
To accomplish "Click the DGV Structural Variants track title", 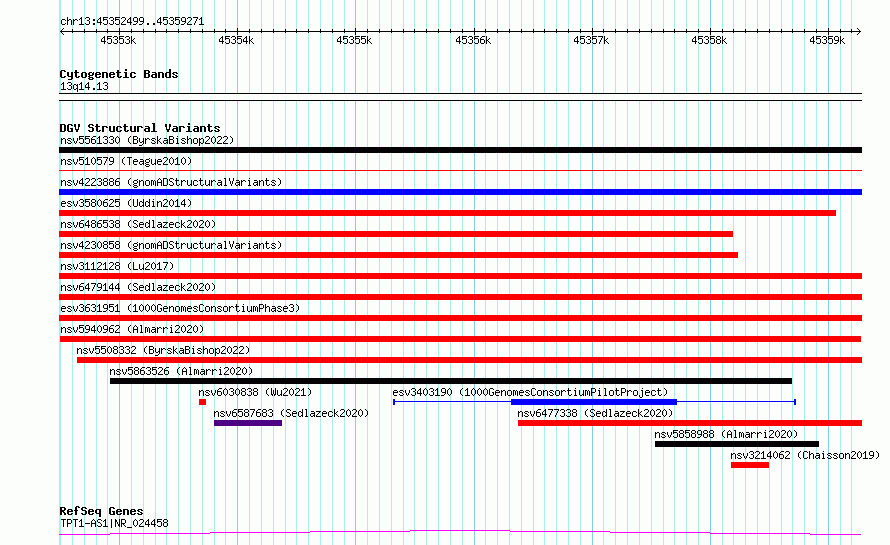I will point(140,128).
